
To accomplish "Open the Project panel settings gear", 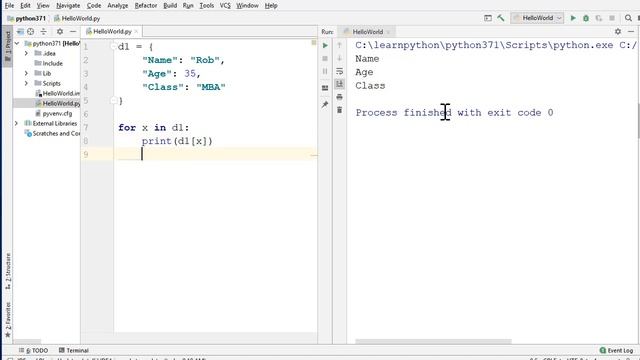I will coord(60,31).
